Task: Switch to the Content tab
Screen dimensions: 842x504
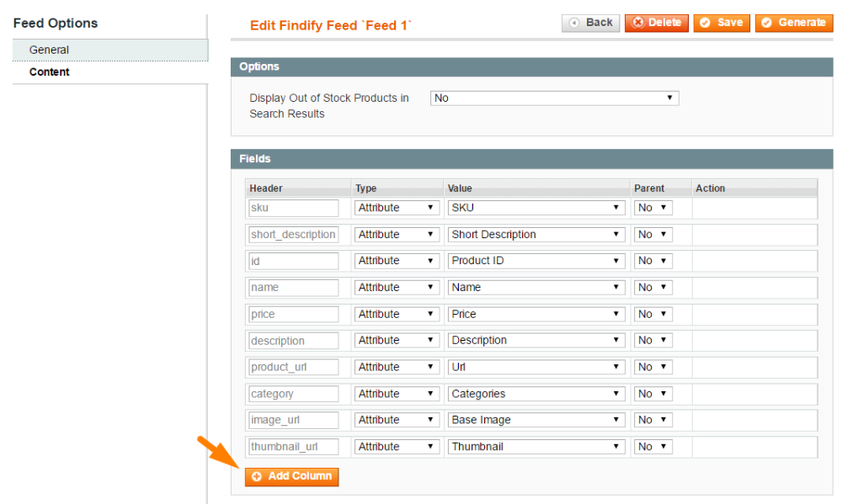Action: click(110, 72)
